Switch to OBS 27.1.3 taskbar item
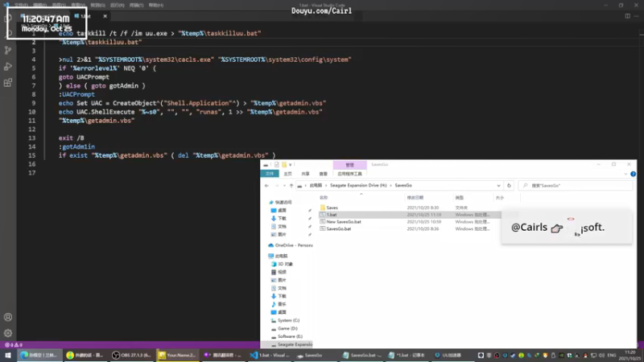644x362 pixels. [132, 355]
